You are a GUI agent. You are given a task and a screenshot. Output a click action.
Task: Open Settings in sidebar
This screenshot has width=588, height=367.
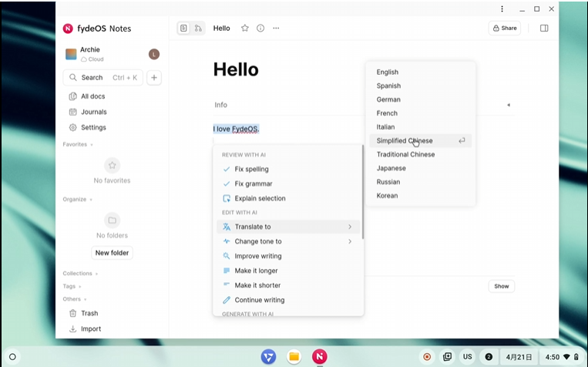tap(113, 127)
